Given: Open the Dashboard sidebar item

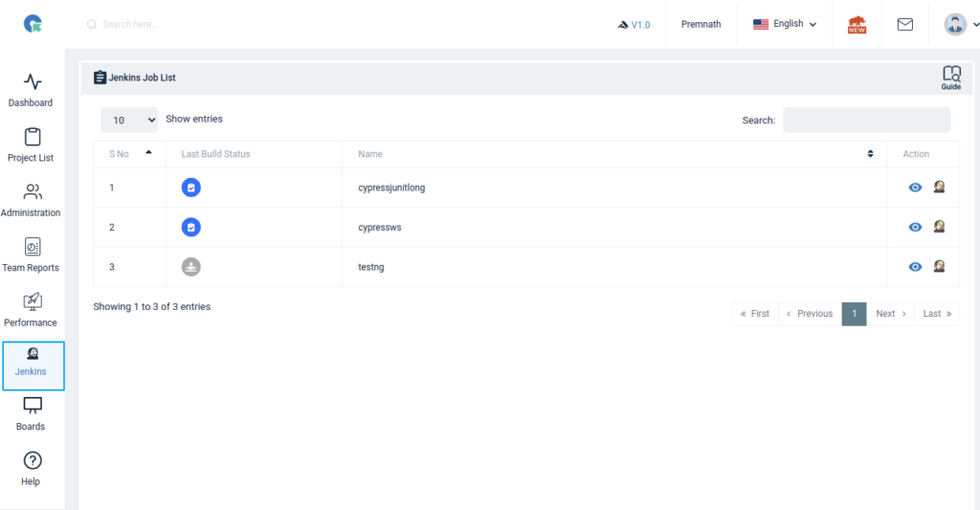Looking at the screenshot, I should [32, 91].
